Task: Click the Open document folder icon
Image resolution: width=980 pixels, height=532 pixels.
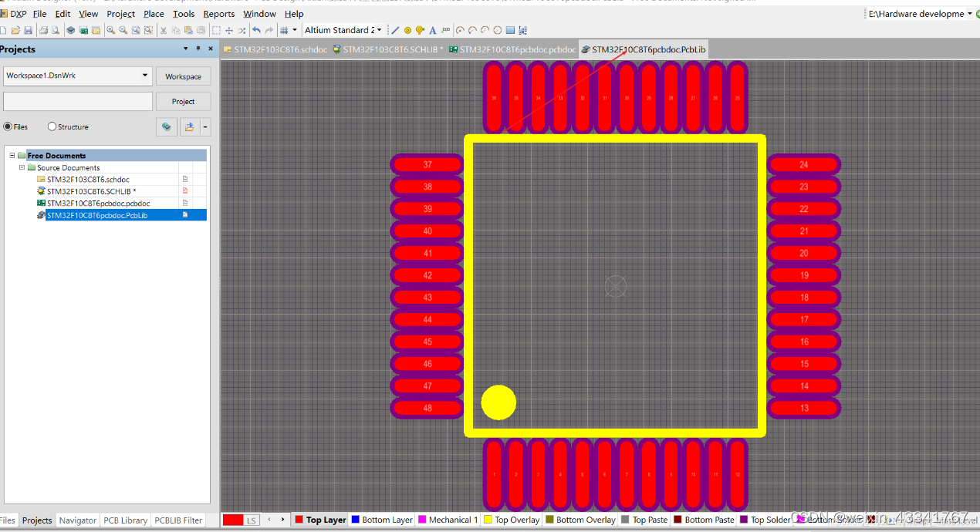Action: [x=15, y=30]
